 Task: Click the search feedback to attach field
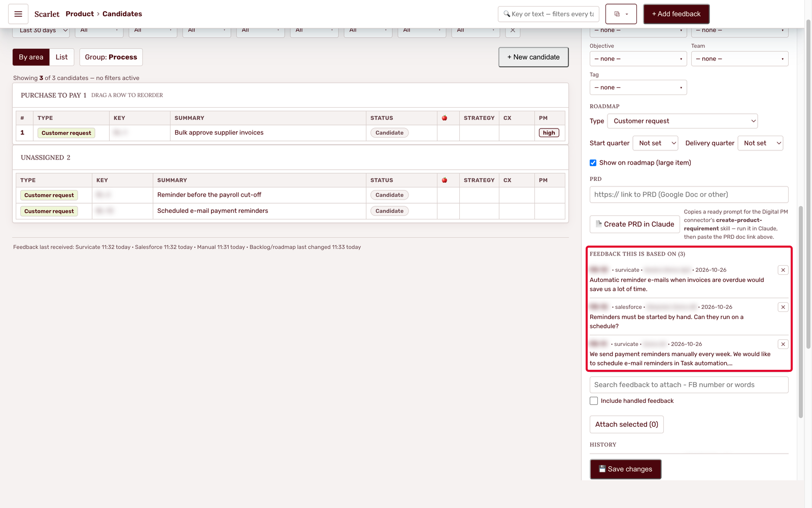[x=689, y=385]
